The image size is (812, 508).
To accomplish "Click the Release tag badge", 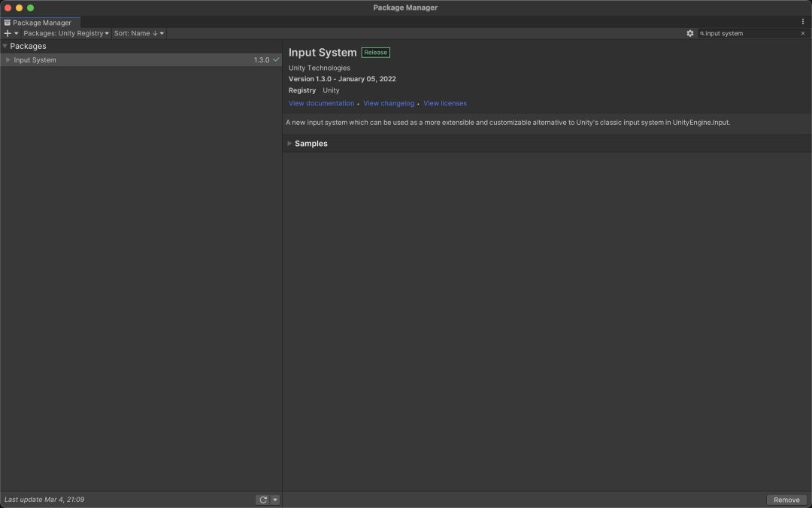I will pyautogui.click(x=375, y=53).
